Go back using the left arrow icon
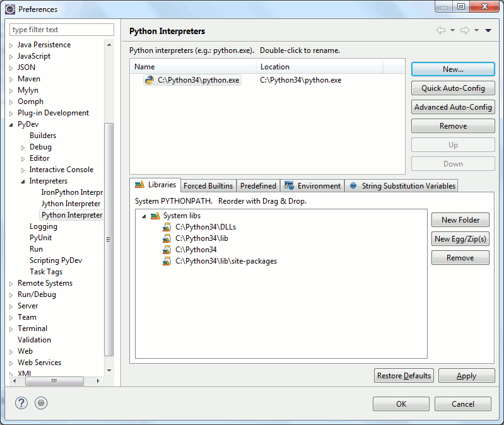 441,30
